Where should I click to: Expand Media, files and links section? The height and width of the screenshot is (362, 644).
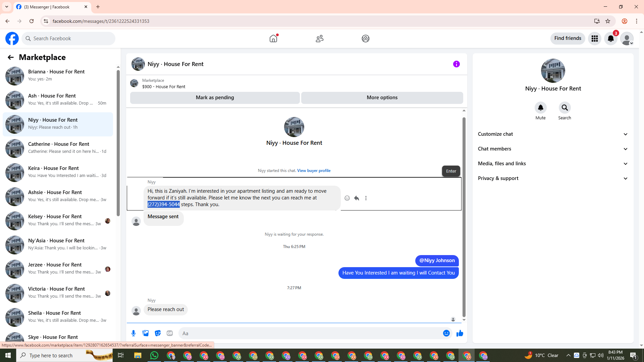(x=553, y=164)
